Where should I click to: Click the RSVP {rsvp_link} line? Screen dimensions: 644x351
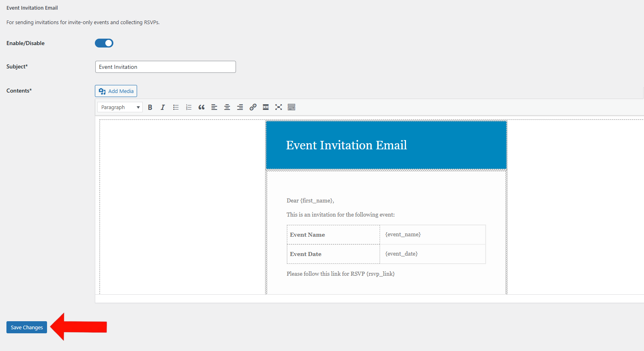click(x=340, y=274)
